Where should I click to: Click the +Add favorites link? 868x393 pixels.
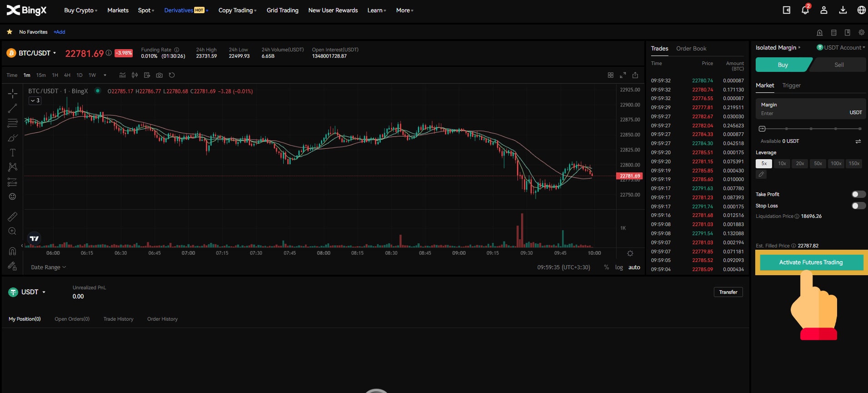point(60,32)
